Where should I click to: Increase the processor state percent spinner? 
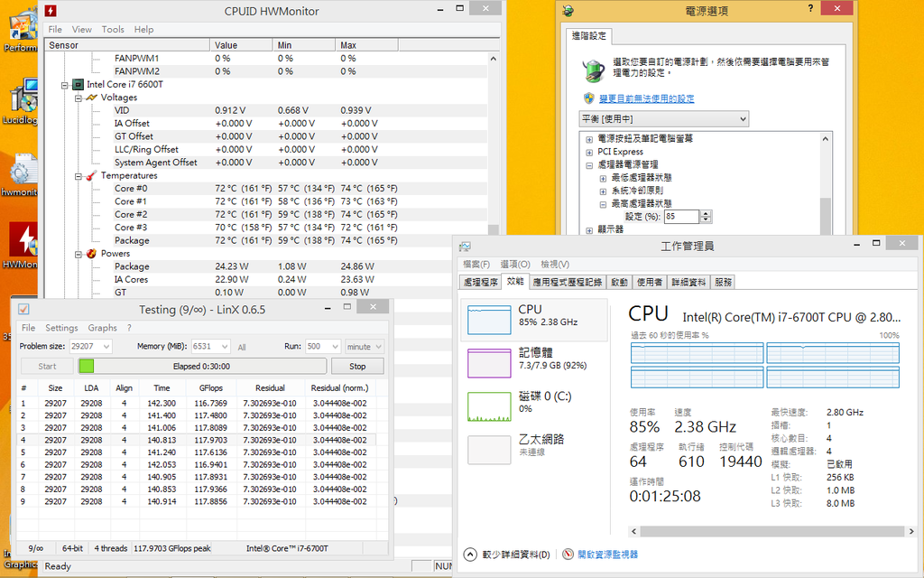point(707,213)
